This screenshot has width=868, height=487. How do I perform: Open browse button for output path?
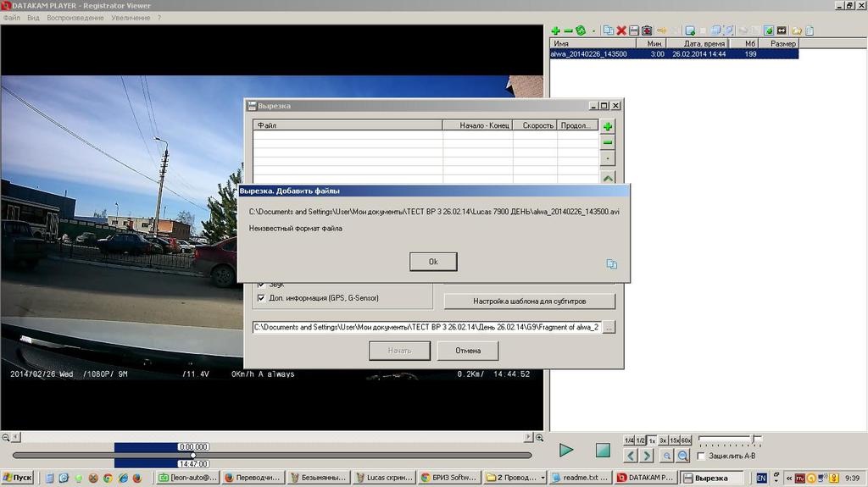[609, 327]
